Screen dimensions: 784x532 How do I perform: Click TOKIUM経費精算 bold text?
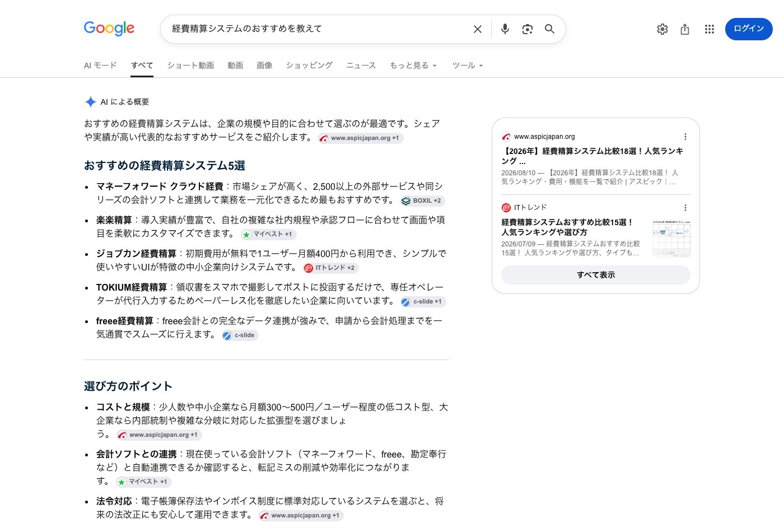132,287
